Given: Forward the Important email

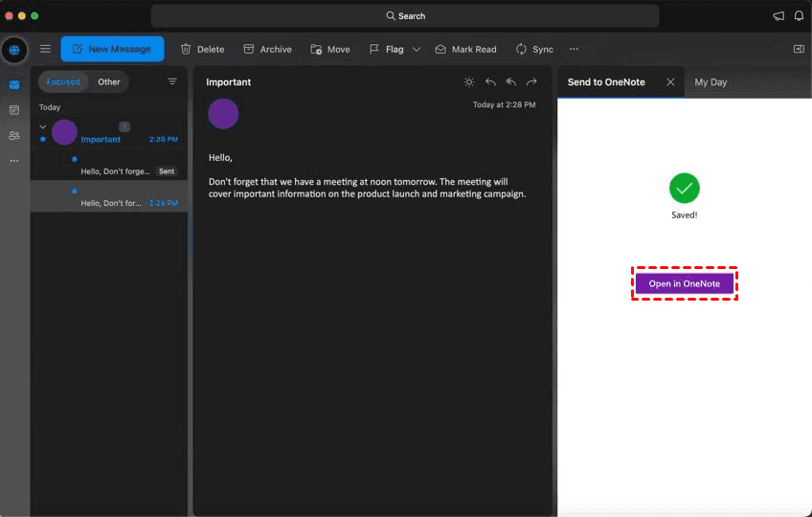Looking at the screenshot, I should coord(531,81).
